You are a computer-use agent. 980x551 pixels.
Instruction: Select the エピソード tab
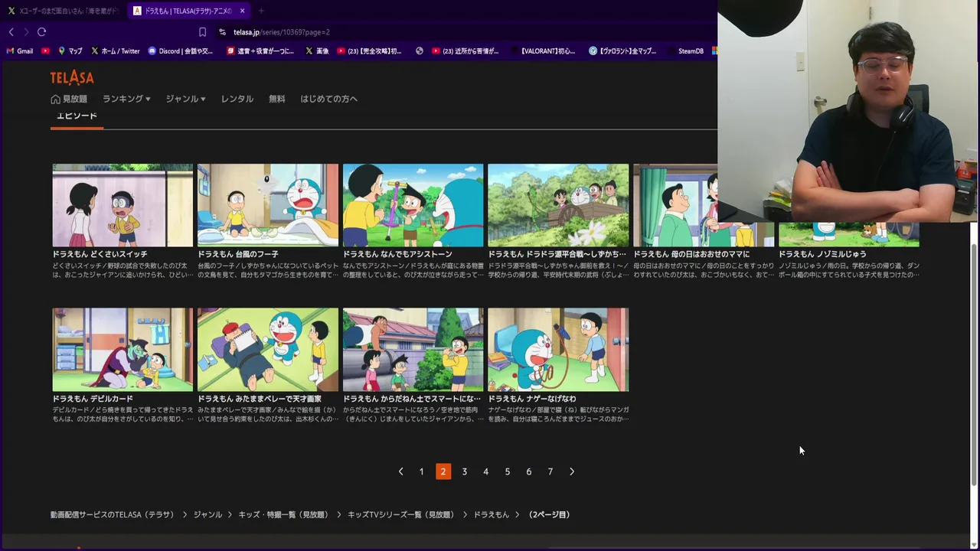(x=77, y=116)
